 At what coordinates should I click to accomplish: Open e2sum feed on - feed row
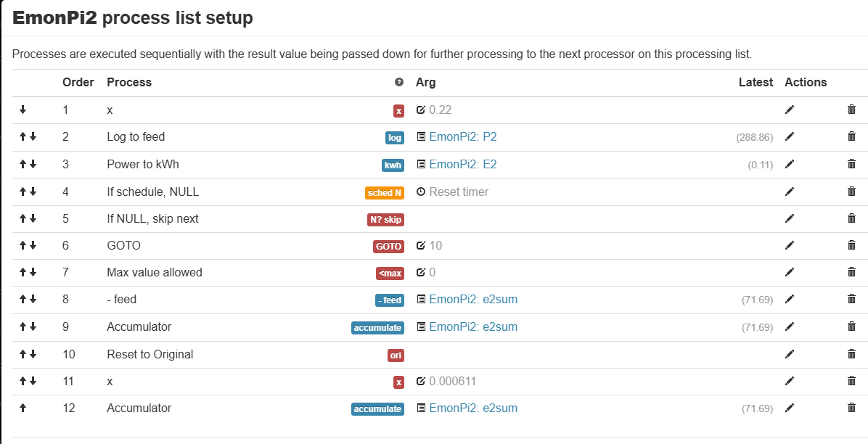point(473,299)
